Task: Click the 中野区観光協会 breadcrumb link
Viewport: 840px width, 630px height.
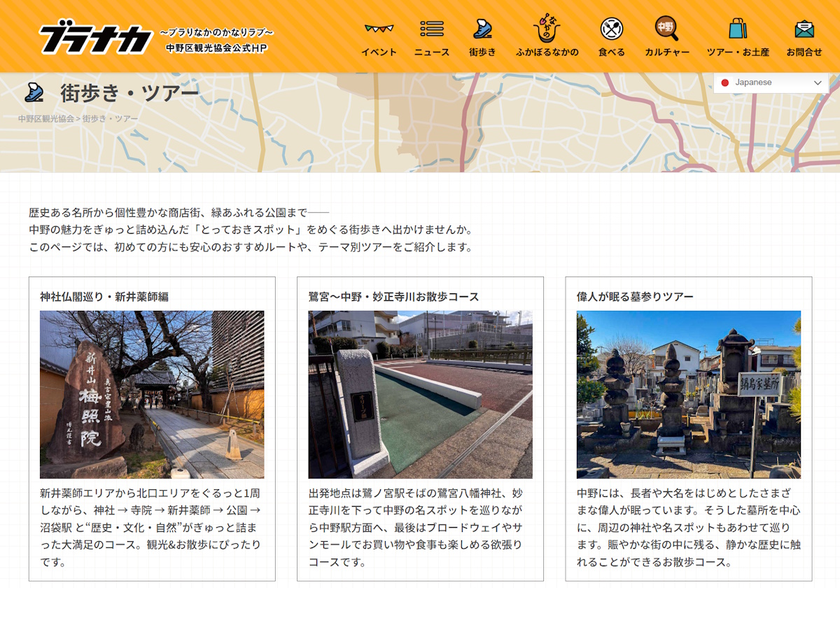Action: tap(45, 119)
